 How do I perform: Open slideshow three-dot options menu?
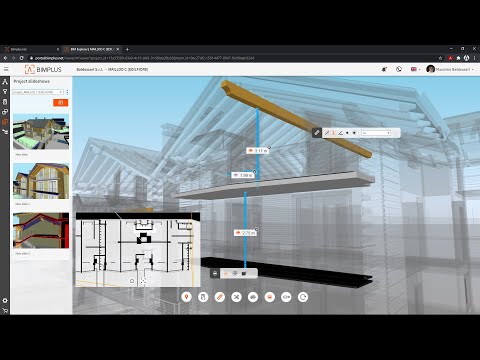tap(67, 92)
